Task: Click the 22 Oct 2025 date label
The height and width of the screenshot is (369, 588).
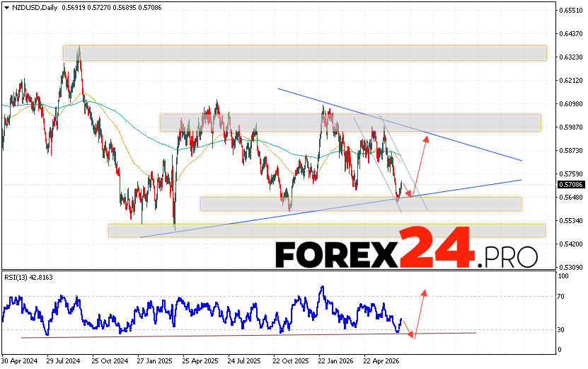Action: (x=291, y=361)
